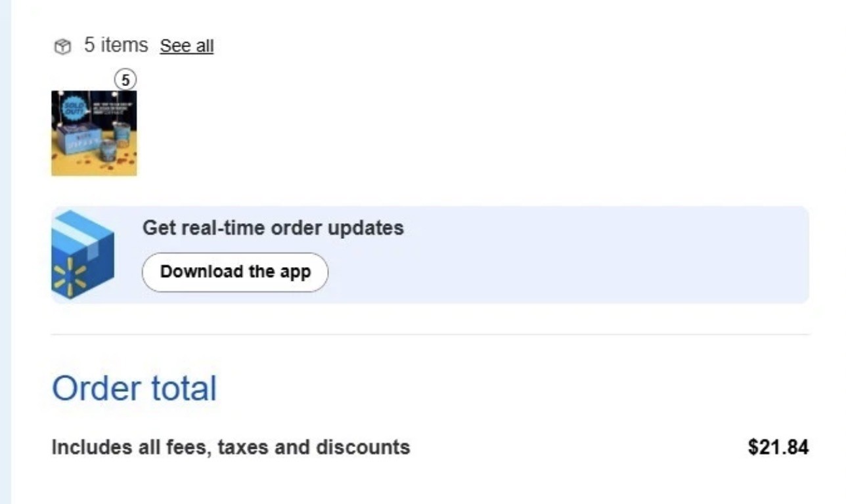
Task: Select the 5 items label text
Action: point(116,45)
